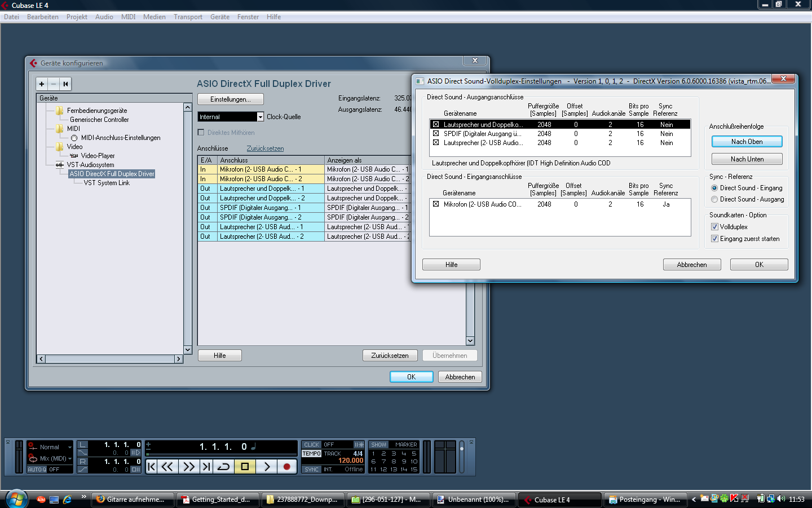Jump to project end in transport

pyautogui.click(x=206, y=466)
